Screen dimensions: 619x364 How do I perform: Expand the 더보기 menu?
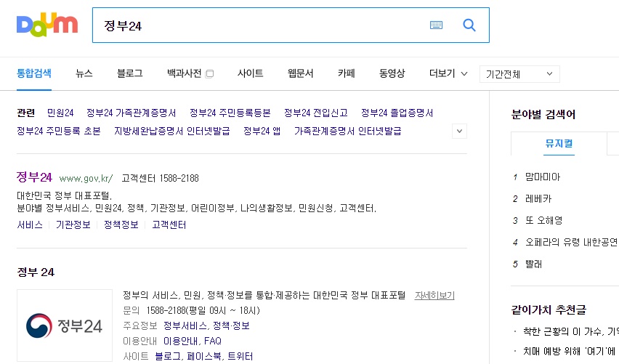point(448,73)
